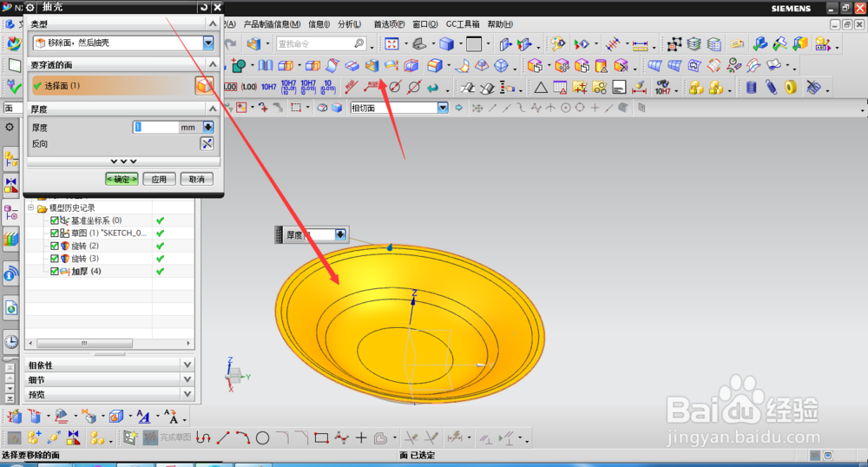Open the History clock sidebar icon
868x467 pixels.
(11, 341)
